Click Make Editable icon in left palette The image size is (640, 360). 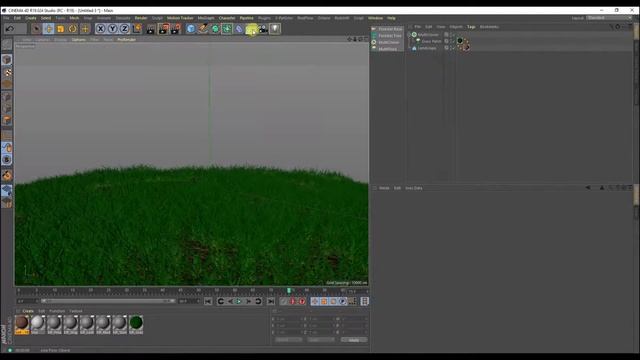pyautogui.click(x=7, y=44)
